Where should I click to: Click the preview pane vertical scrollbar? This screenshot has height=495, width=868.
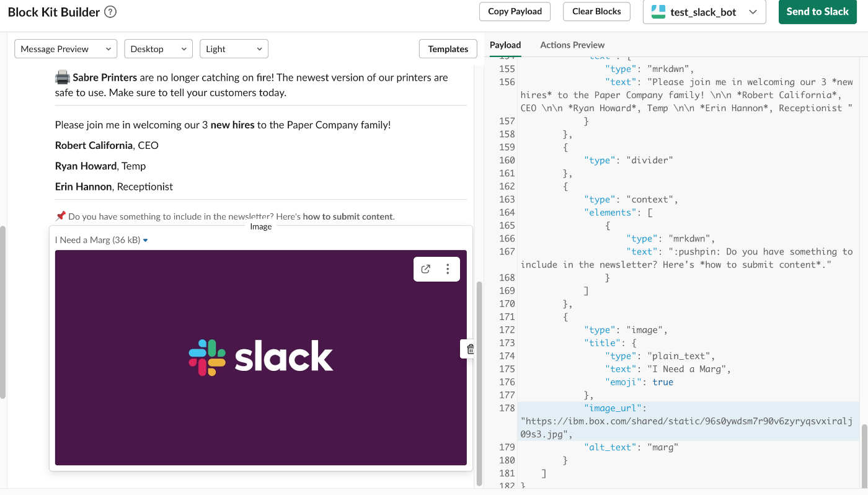[x=479, y=383]
